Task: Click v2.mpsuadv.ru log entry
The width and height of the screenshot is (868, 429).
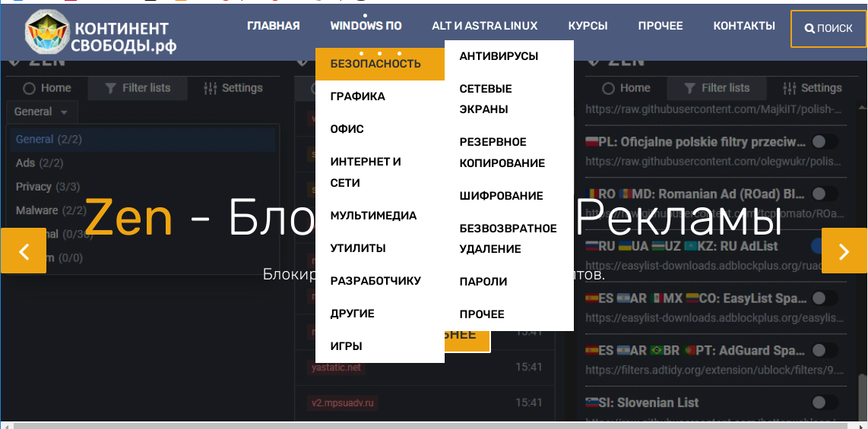Action: point(343,402)
